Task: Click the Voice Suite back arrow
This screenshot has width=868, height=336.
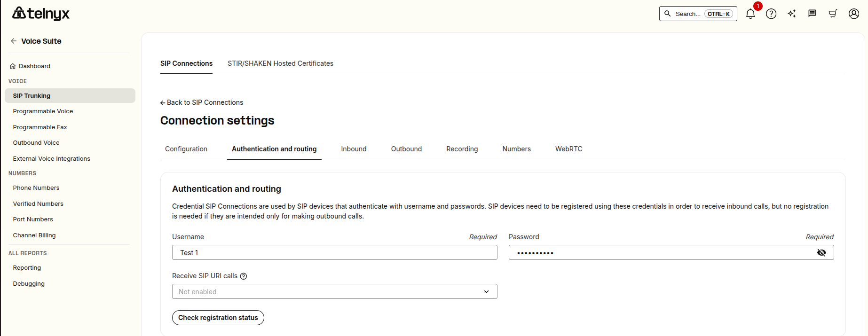Action: click(x=14, y=41)
